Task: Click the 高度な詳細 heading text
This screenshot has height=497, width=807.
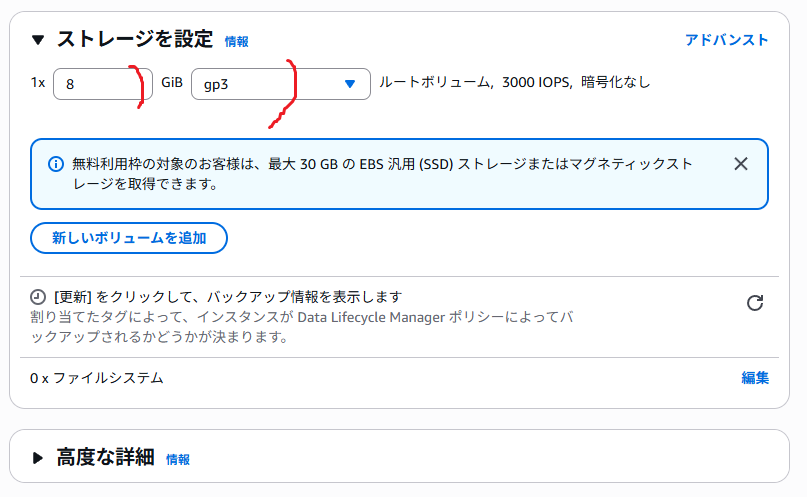Action: (x=105, y=458)
